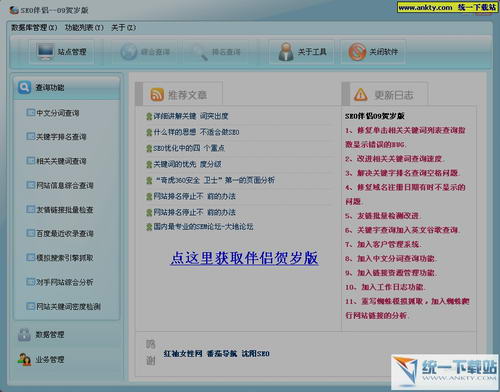Click the icon before 中文分词查询
Image resolution: width=500 pixels, height=392 pixels.
click(x=30, y=112)
